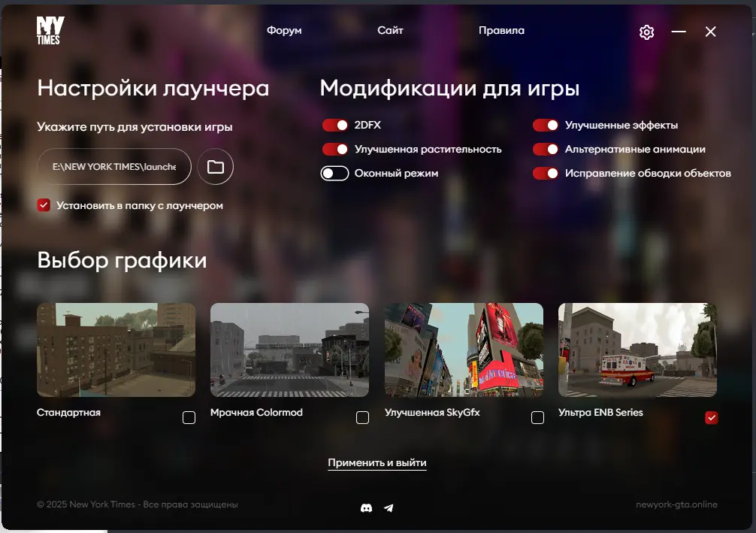Close the launcher window
756x533 pixels.
click(710, 32)
